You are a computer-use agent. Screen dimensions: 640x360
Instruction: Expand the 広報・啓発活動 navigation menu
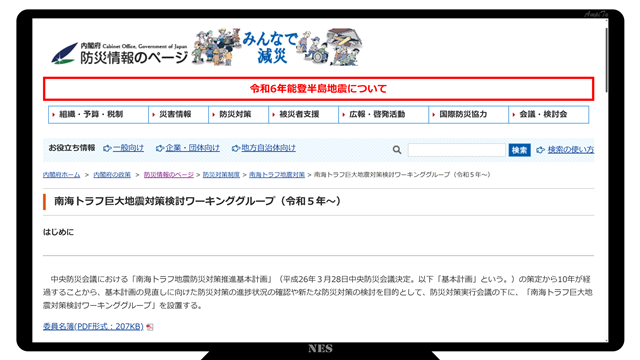pos(383,114)
